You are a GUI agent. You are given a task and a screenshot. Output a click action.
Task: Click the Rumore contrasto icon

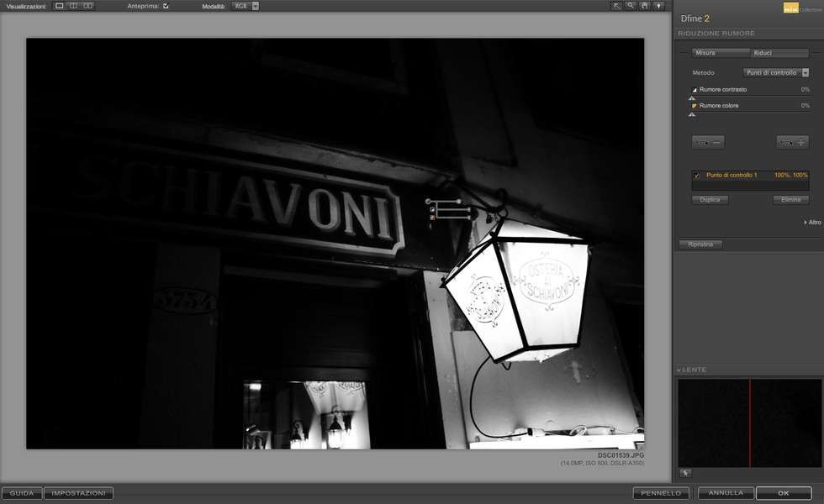point(695,90)
